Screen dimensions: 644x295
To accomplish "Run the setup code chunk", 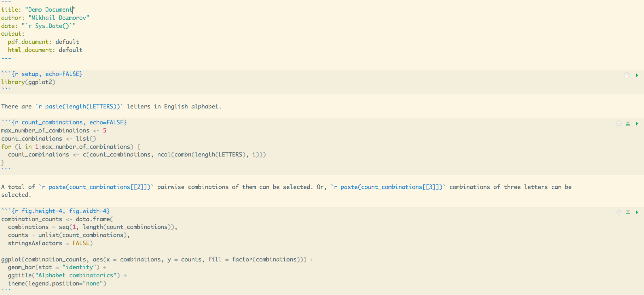I will pyautogui.click(x=637, y=75).
